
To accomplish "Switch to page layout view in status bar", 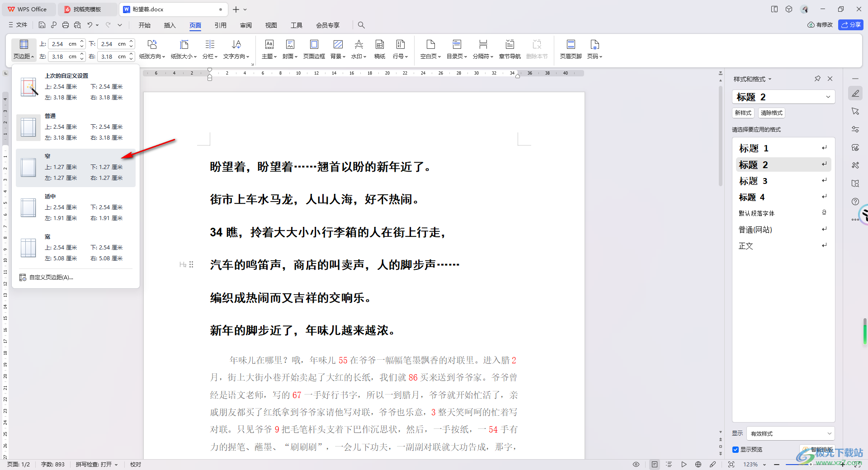I will pyautogui.click(x=655, y=465).
